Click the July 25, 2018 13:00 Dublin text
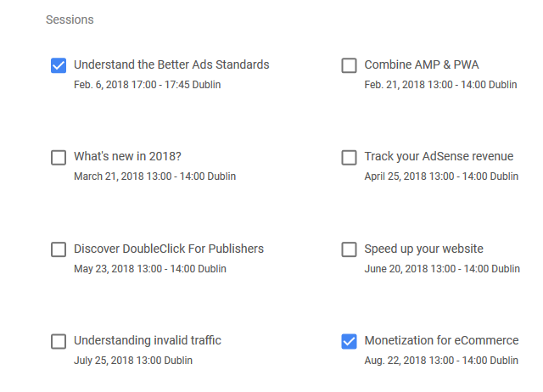The width and height of the screenshot is (543, 392). click(133, 361)
